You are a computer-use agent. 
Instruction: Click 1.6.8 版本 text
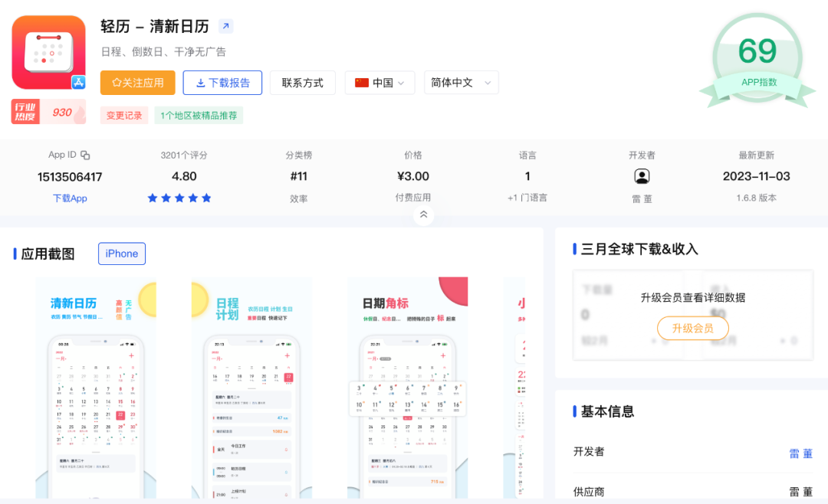click(x=756, y=198)
